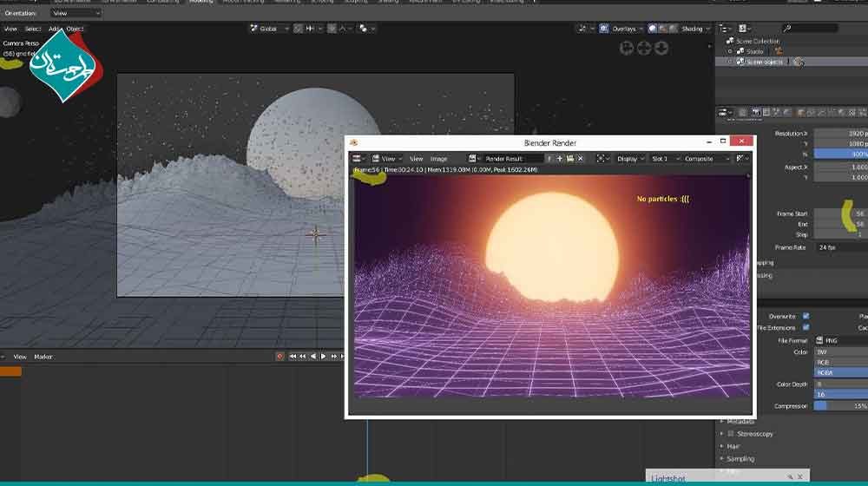Adjust the resolution percentage 100% slider
Image resolution: width=868 pixels, height=486 pixels.
point(841,154)
